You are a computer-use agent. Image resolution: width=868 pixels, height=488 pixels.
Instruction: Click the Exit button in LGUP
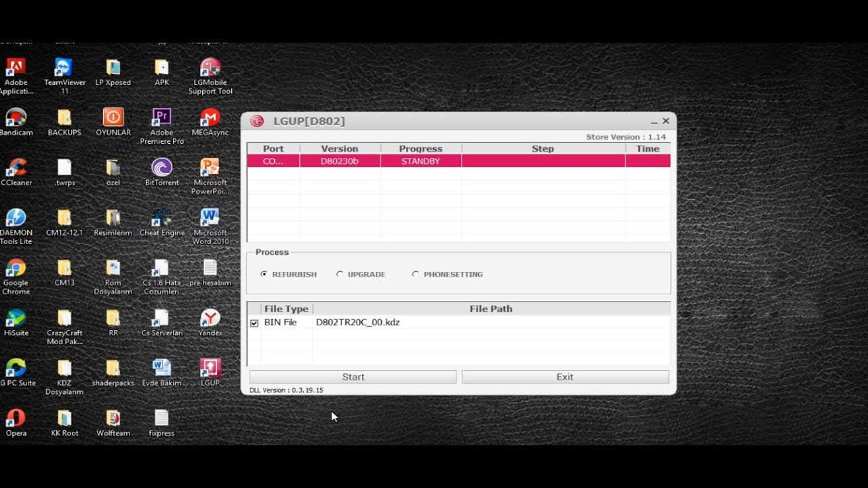565,377
